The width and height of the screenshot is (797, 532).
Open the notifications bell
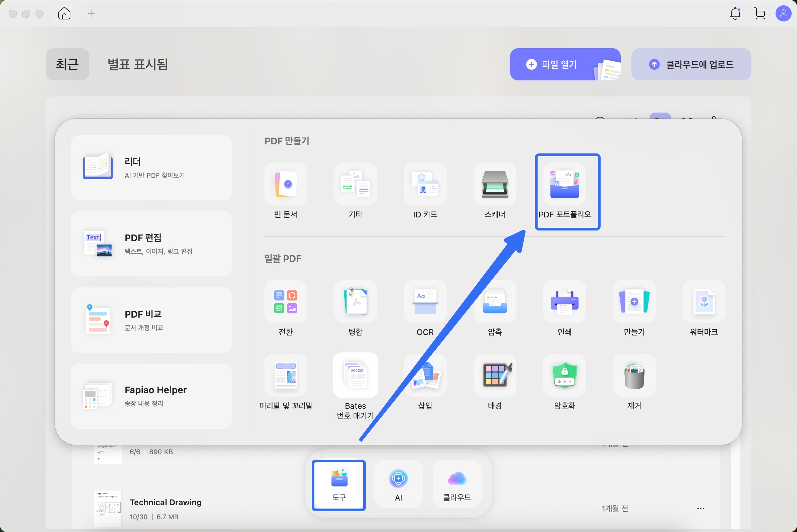pyautogui.click(x=735, y=14)
